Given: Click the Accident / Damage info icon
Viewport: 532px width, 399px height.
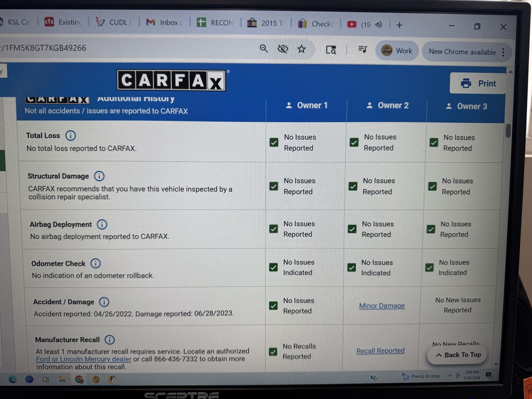Looking at the screenshot, I should [104, 302].
